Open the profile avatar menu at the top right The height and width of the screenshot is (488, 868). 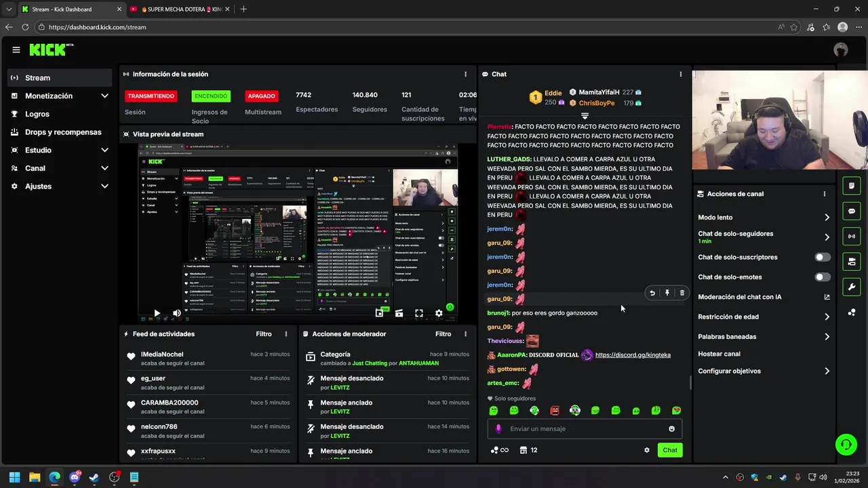841,49
